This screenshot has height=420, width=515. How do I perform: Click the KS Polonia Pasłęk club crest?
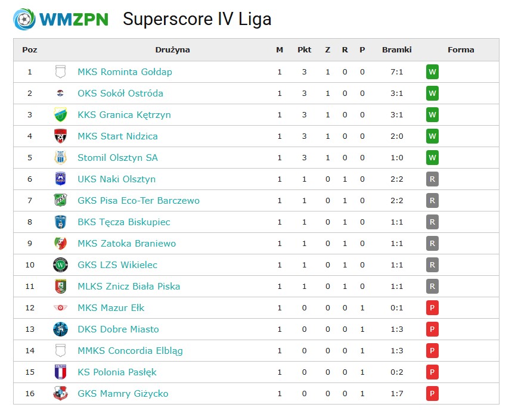point(60,372)
